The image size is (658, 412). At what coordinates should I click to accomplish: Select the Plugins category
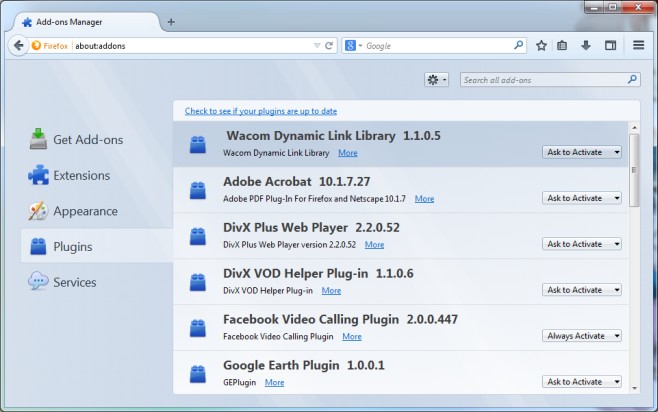tap(97, 246)
